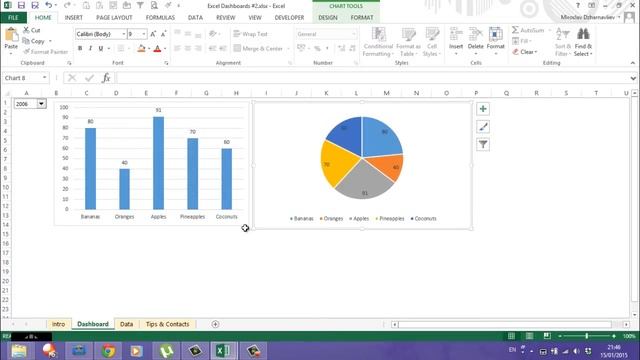
Task: Open File Explorer from the taskbar
Action: point(19,351)
